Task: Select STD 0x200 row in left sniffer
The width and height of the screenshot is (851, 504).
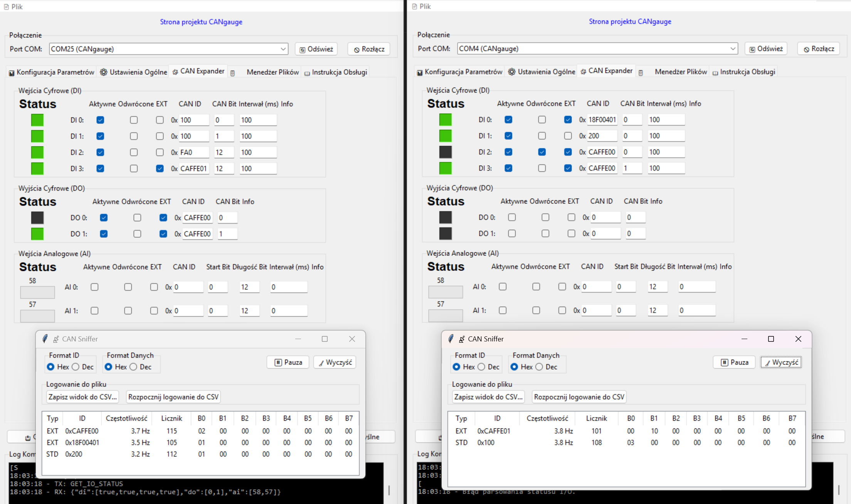Action: tap(200, 454)
